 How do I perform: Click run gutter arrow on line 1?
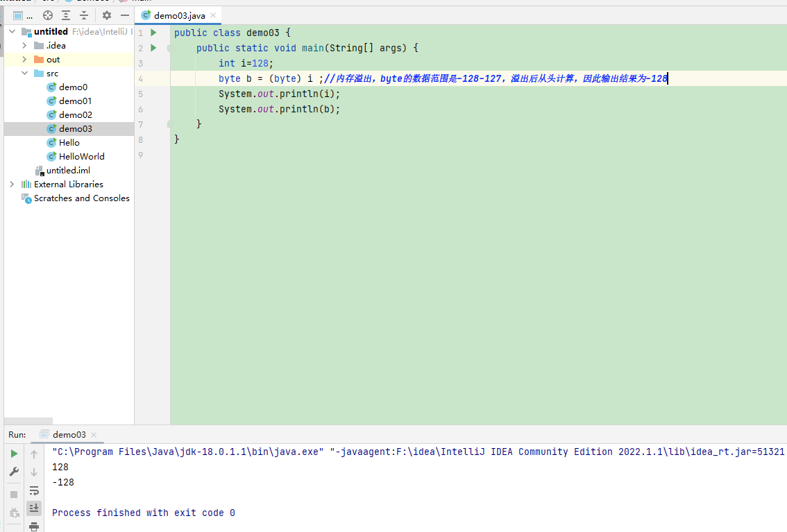153,33
